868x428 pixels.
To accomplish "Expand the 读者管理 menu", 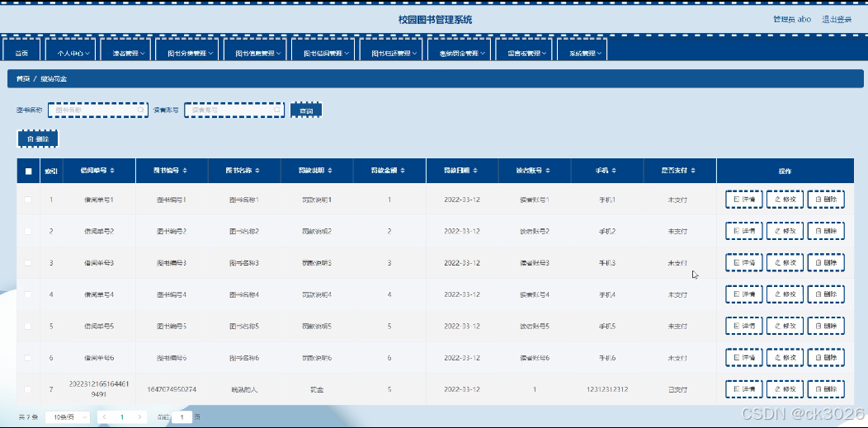I will tap(125, 51).
